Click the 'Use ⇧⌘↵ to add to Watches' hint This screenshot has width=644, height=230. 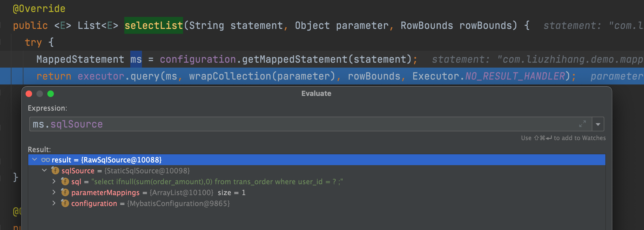pyautogui.click(x=563, y=138)
